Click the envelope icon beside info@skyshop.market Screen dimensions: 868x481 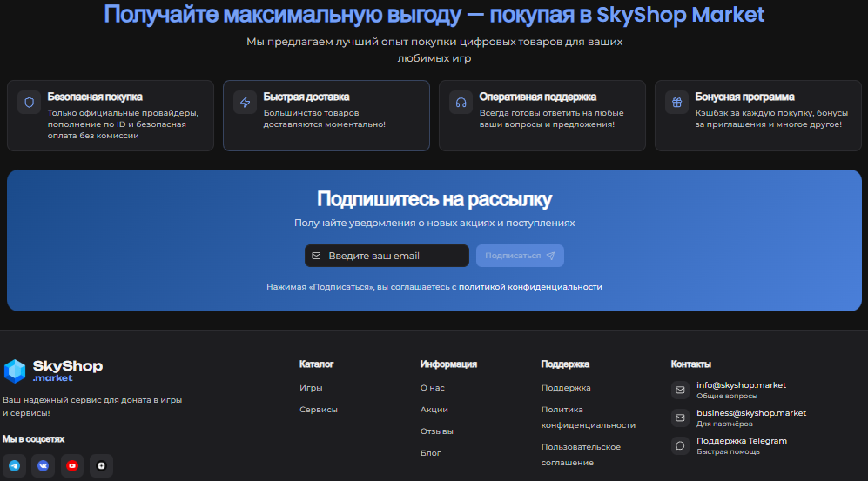click(680, 390)
